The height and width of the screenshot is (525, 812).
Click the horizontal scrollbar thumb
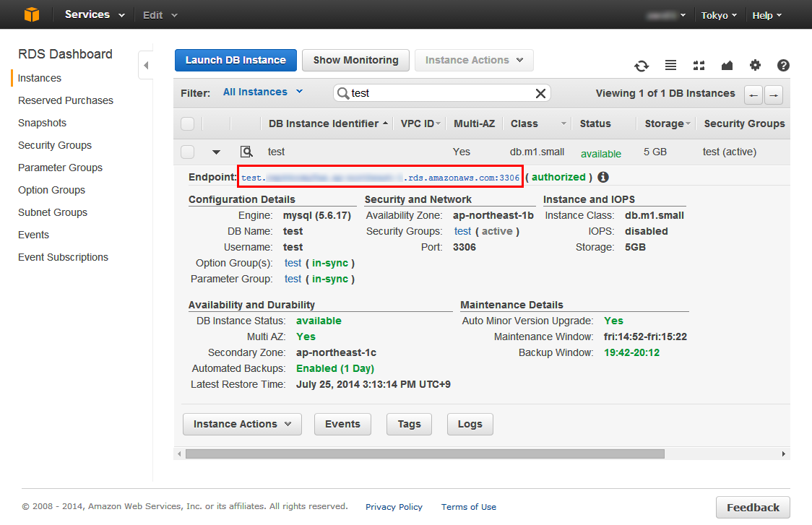click(425, 454)
